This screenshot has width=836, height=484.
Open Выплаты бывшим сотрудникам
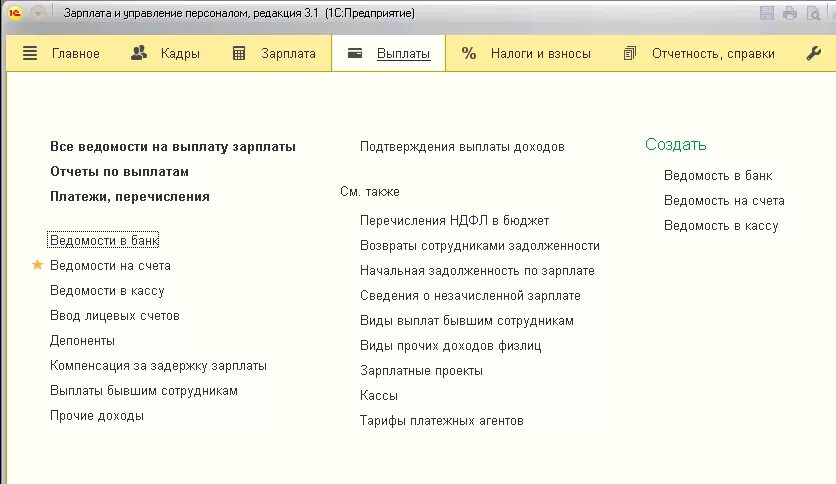point(144,391)
